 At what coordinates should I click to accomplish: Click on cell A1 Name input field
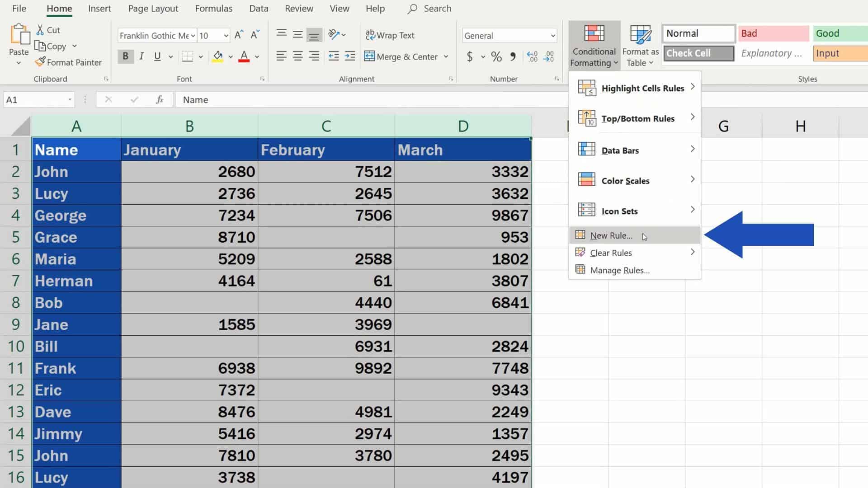coord(76,150)
